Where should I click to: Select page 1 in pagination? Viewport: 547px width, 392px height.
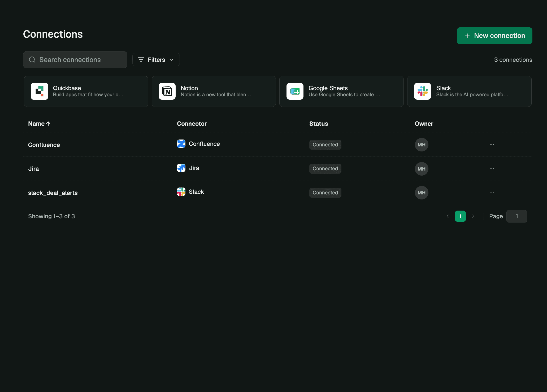point(460,216)
